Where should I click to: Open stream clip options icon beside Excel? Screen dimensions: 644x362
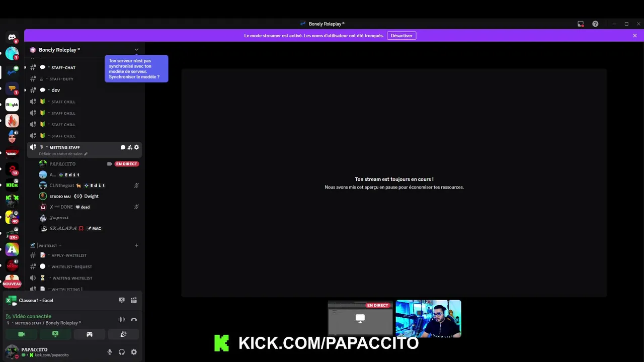pos(134,300)
